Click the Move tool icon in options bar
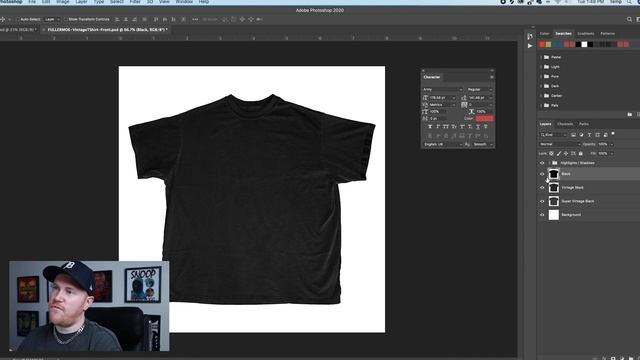The height and width of the screenshot is (360, 640). [x=3, y=19]
